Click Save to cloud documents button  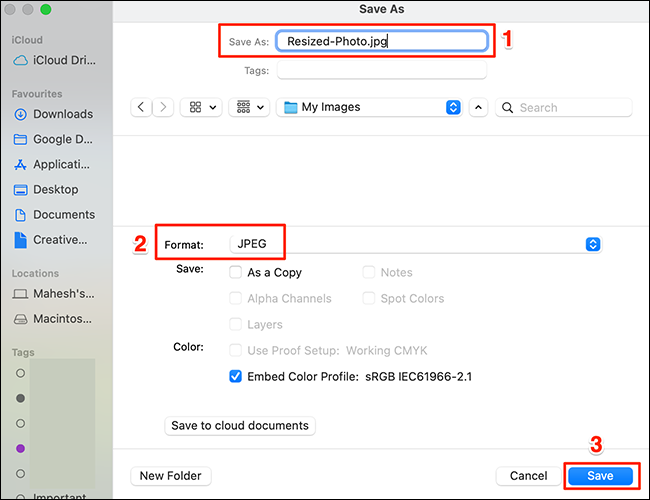(240, 425)
